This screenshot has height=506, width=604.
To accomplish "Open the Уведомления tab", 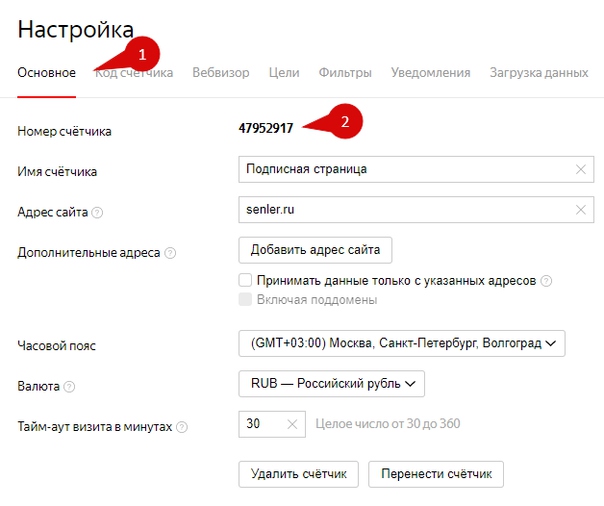I will pos(430,72).
